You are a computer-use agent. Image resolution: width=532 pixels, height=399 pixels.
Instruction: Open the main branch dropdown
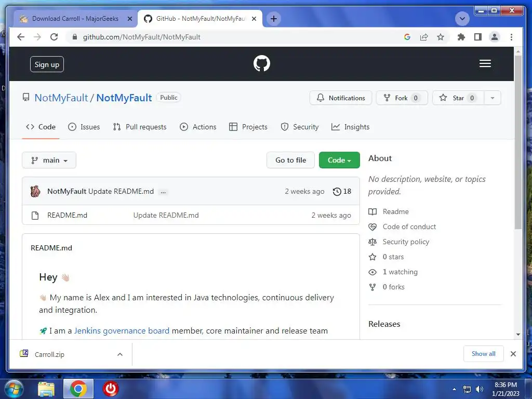pyautogui.click(x=49, y=160)
